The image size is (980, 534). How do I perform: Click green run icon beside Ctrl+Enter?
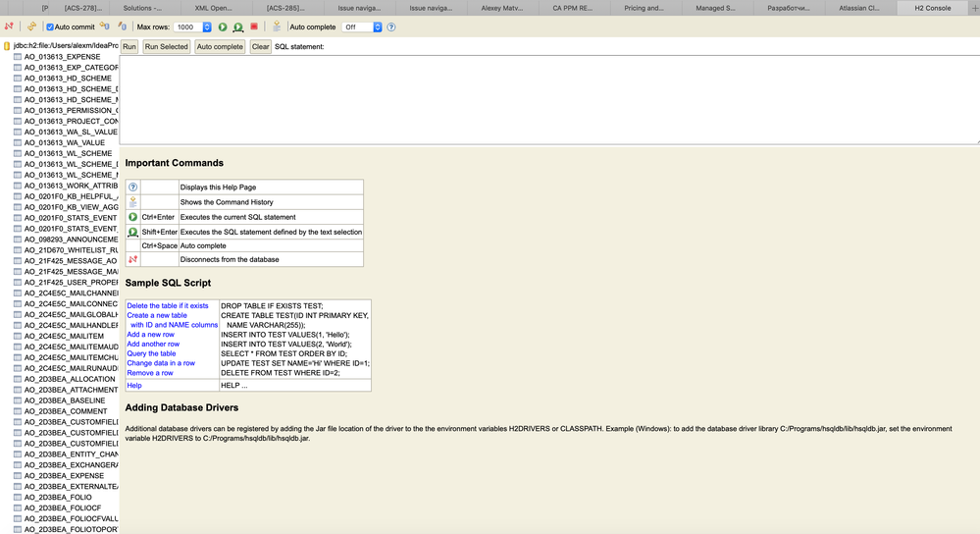pos(132,217)
